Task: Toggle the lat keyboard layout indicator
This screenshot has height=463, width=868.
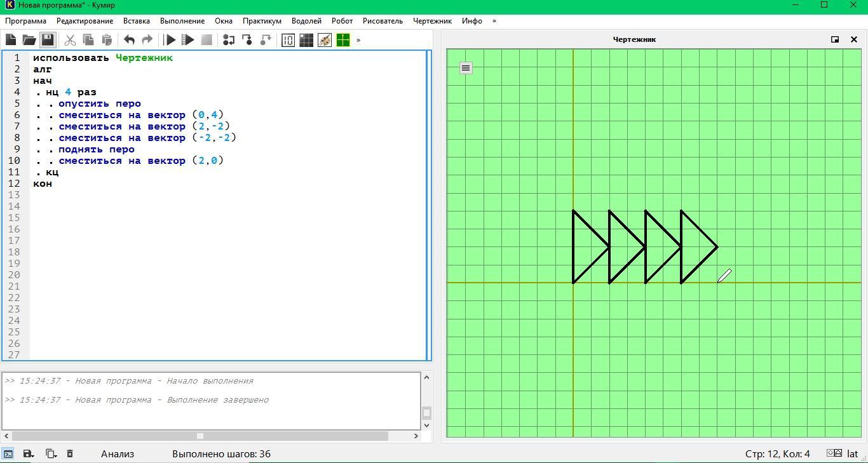Action: (x=852, y=454)
